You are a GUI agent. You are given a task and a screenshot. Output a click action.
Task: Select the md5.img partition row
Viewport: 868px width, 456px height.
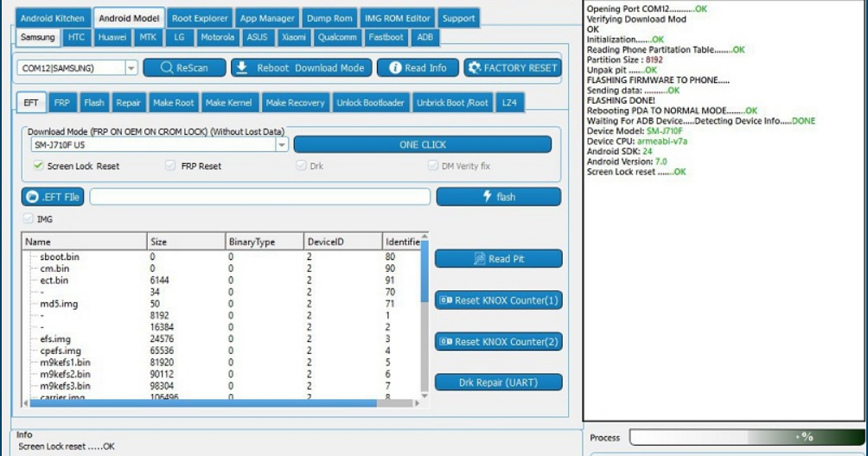[221, 303]
